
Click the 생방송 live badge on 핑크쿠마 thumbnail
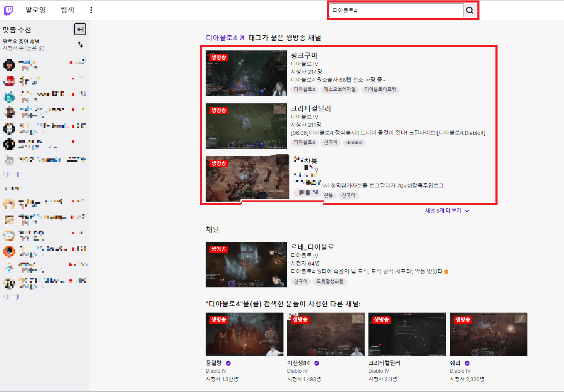pyautogui.click(x=217, y=58)
